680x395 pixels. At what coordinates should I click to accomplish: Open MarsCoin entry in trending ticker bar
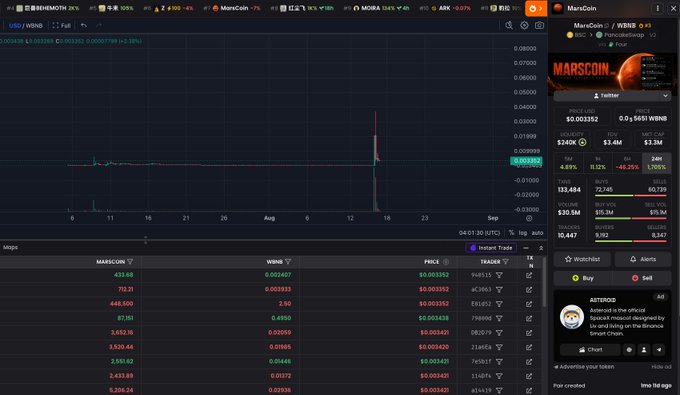[x=232, y=8]
